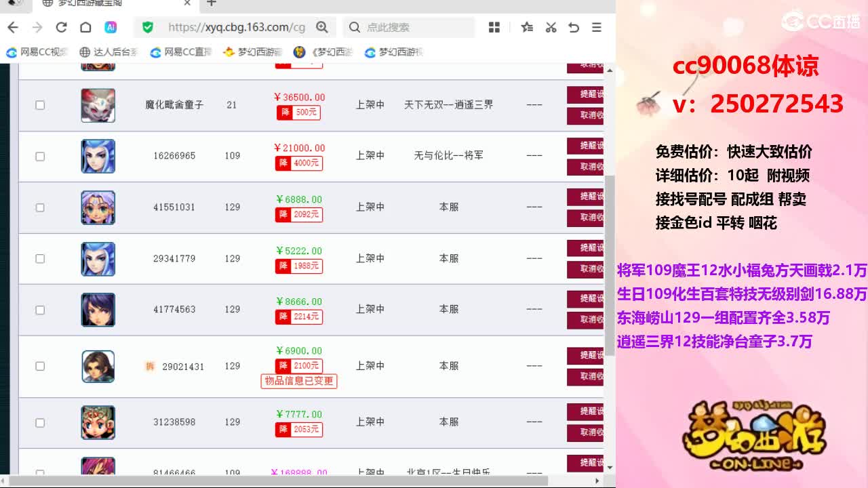The height and width of the screenshot is (488, 868).
Task: Open the apps grid icon
Action: tap(494, 27)
